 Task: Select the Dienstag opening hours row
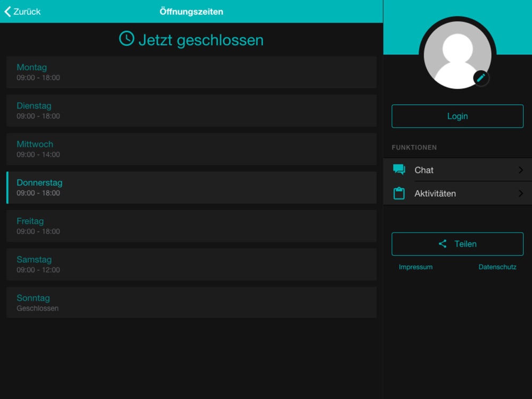tap(192, 111)
